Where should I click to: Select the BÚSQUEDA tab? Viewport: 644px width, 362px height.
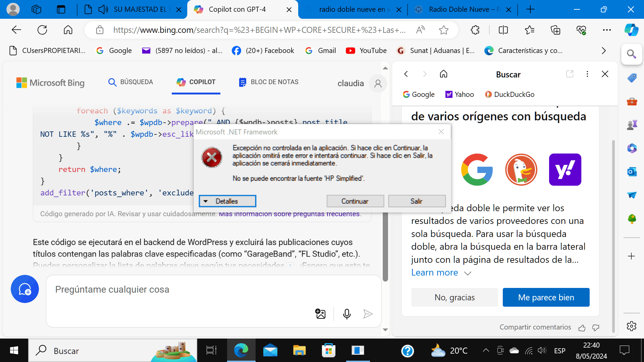(130, 82)
